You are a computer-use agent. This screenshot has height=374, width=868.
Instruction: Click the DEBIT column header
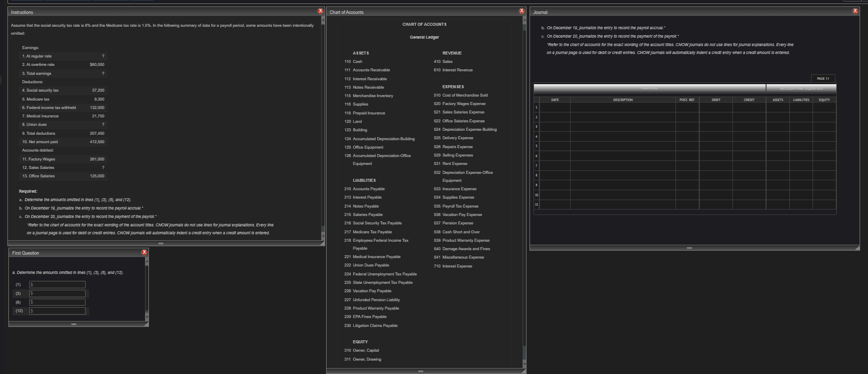coord(716,100)
